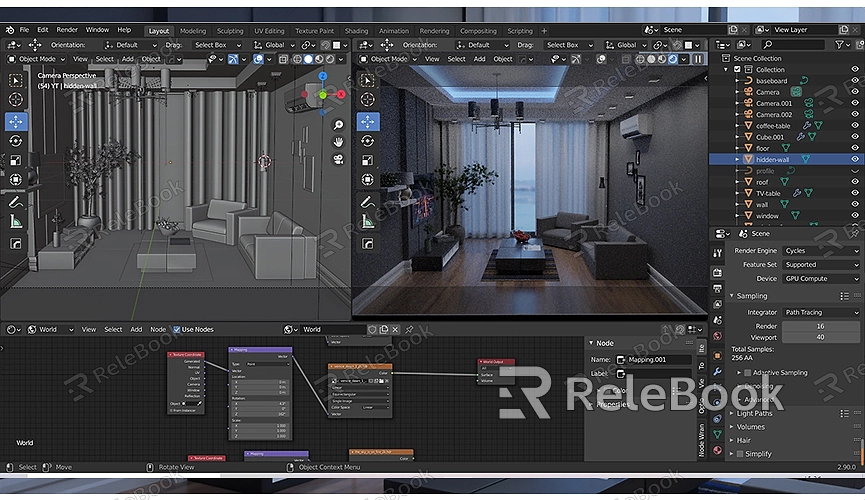Hide the window object with eye icon
Screen dimensions: 865x500
click(855, 216)
